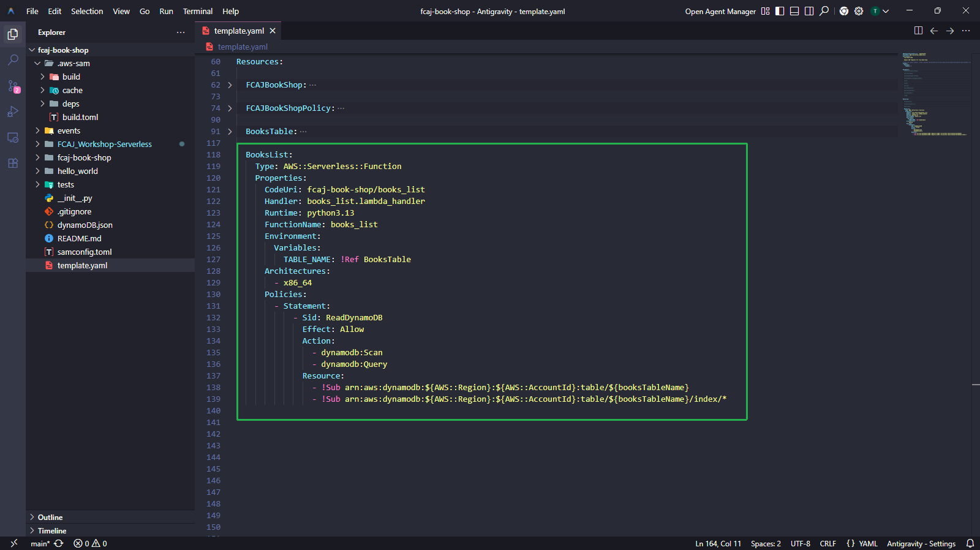Collapse the .aws-sam folder
The image size is (980, 550).
pos(37,64)
